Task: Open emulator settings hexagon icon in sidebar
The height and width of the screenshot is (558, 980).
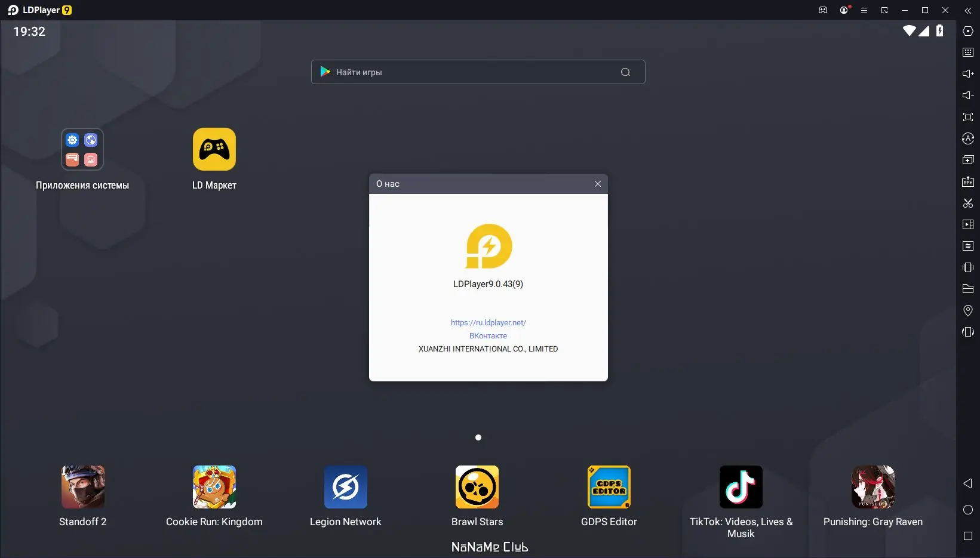Action: point(968,31)
